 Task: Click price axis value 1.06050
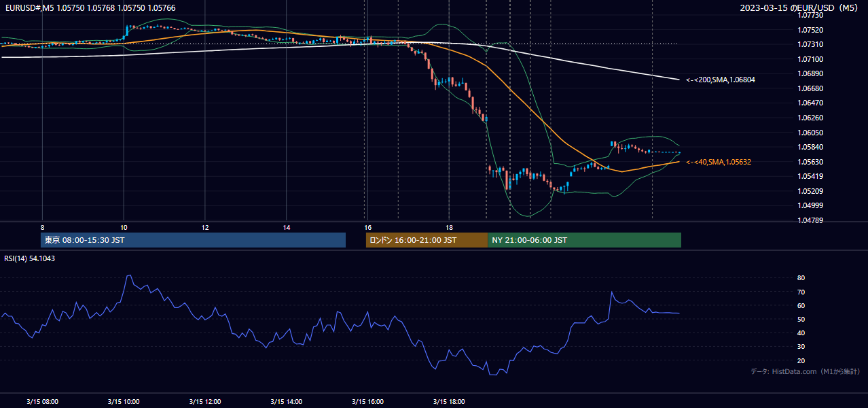810,133
